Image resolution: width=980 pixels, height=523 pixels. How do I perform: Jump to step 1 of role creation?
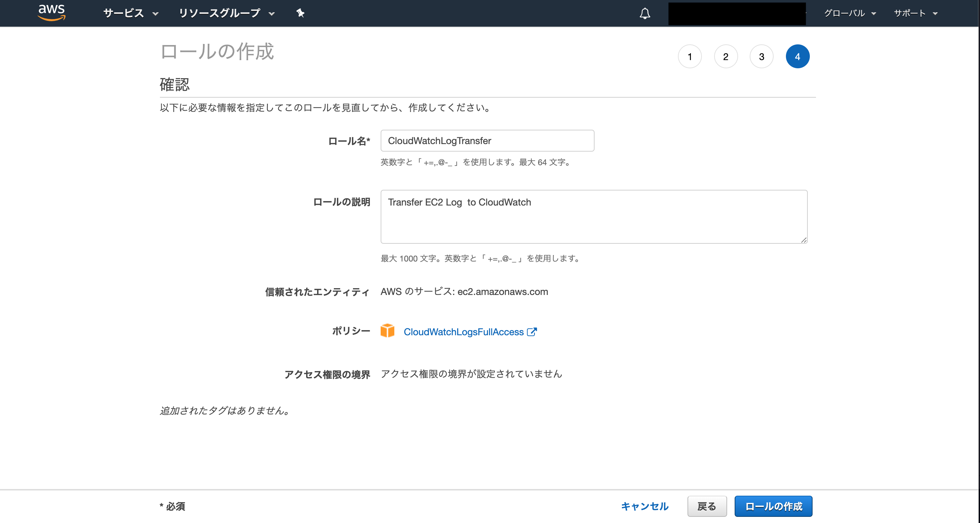tap(689, 57)
